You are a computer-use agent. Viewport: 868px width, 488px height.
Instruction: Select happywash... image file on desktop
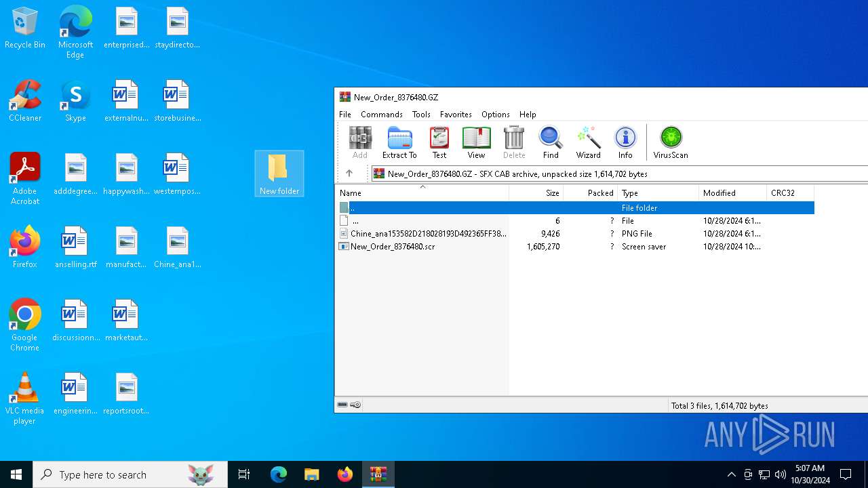126,175
